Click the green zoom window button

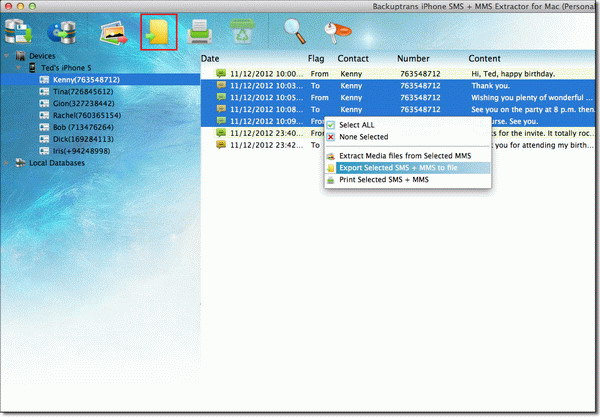click(x=33, y=6)
